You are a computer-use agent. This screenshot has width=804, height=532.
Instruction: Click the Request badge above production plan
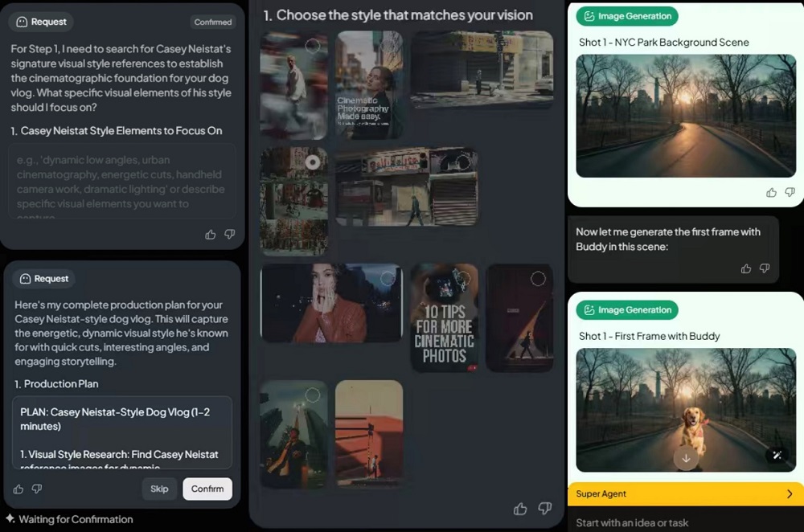pyautogui.click(x=45, y=279)
